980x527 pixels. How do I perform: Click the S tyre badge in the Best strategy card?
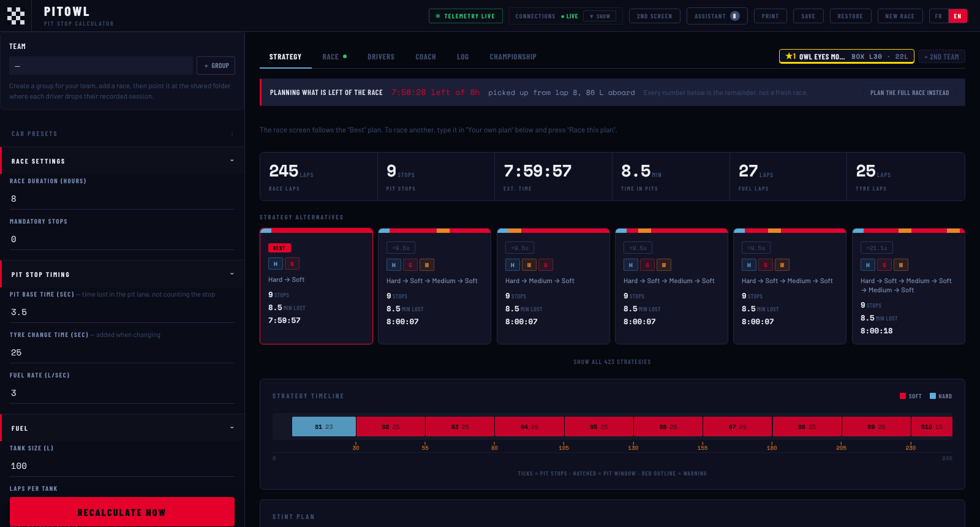(x=292, y=263)
